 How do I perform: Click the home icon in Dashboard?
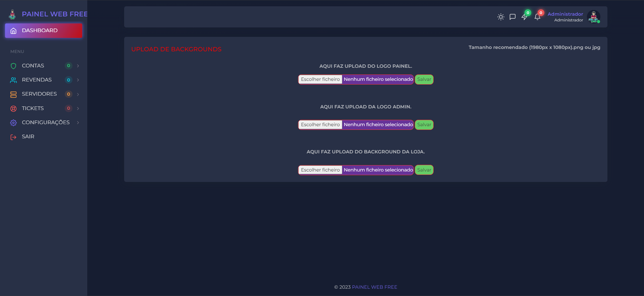coord(14,31)
